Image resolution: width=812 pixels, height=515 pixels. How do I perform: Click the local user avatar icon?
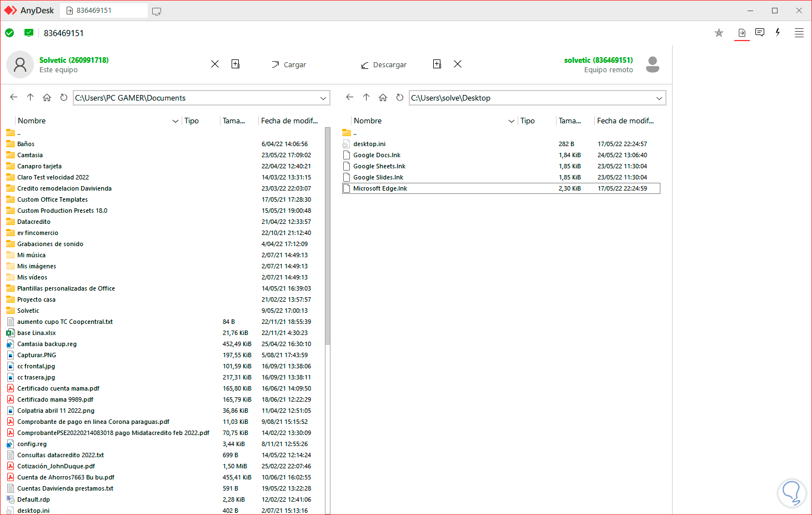[x=20, y=64]
